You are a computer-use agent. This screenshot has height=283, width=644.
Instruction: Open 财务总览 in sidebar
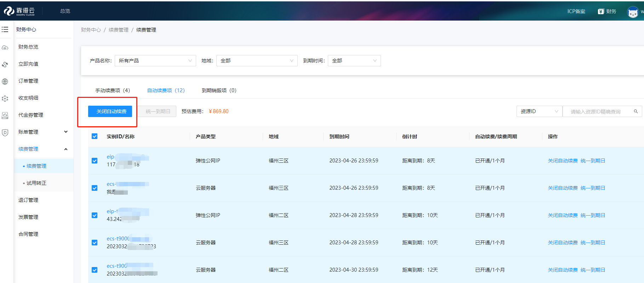pos(28,47)
